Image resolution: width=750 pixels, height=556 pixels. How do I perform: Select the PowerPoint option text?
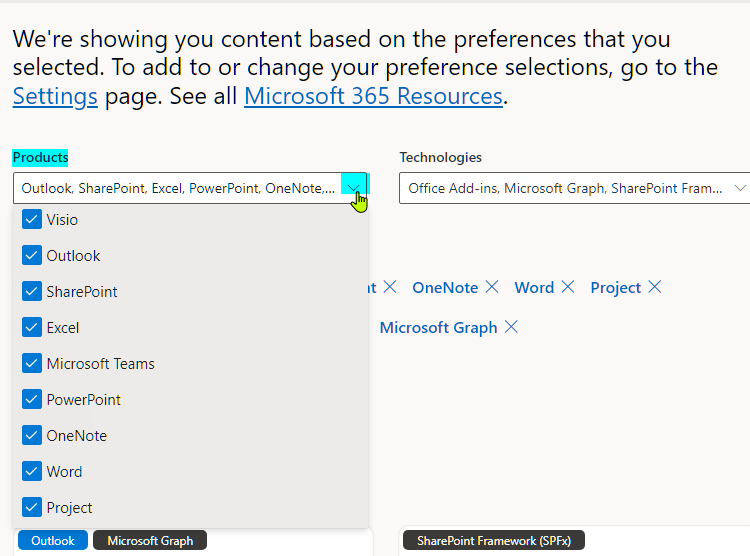pos(84,400)
